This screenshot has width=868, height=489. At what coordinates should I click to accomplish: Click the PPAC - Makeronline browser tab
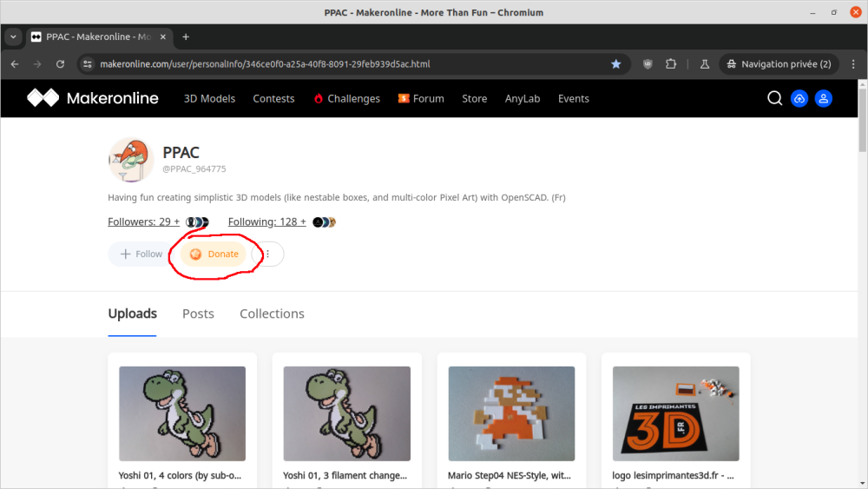100,36
